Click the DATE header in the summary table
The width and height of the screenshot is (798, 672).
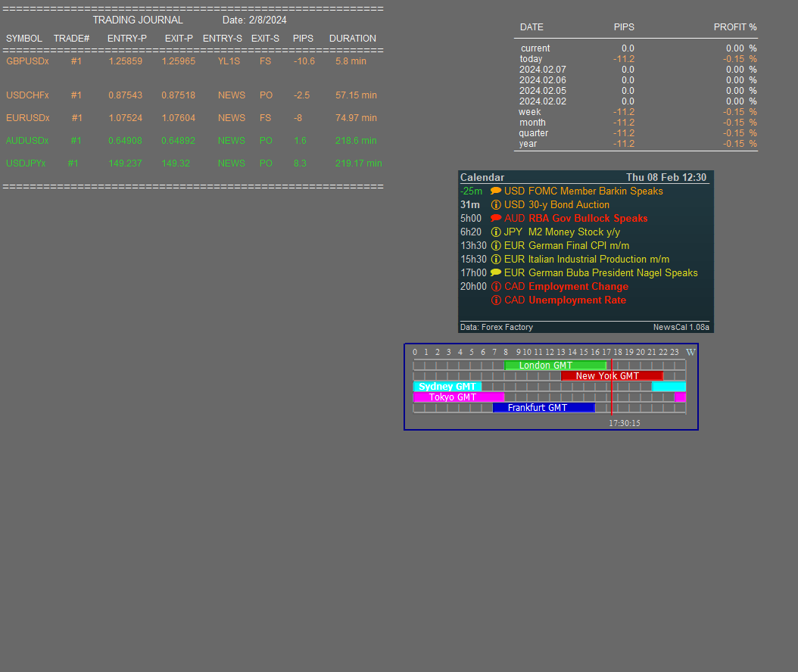coord(531,27)
